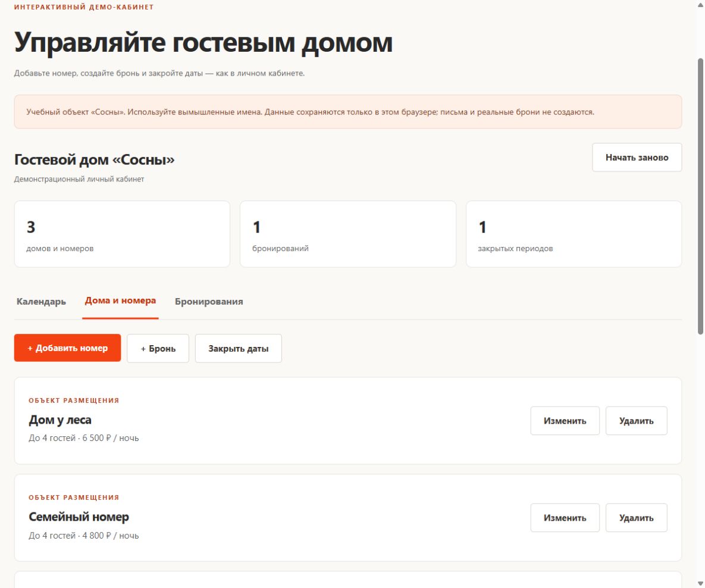Edit "Дом у леса" with Изменить

click(x=565, y=421)
